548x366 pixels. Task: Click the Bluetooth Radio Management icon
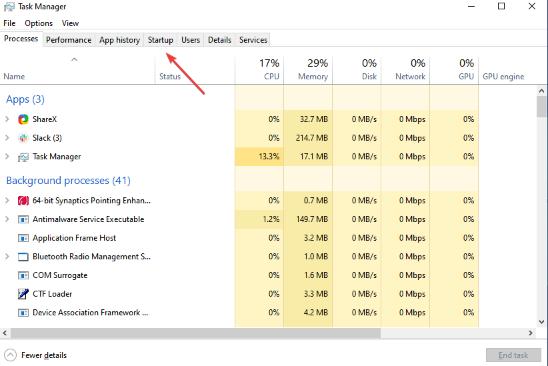coord(23,257)
